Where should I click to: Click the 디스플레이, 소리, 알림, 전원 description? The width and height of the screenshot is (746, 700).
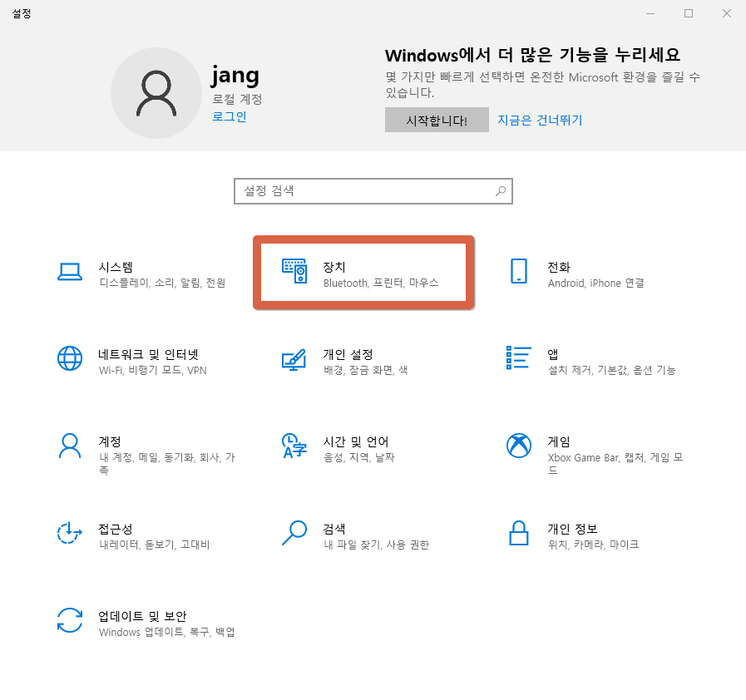(x=162, y=283)
